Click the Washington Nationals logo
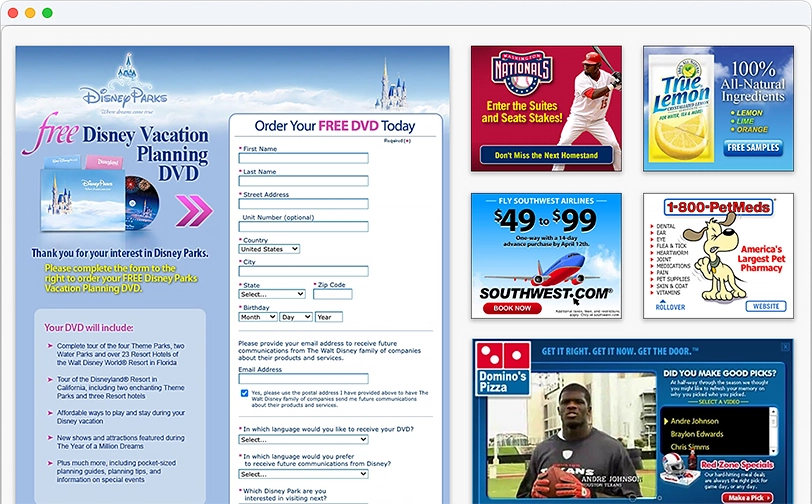 click(x=521, y=72)
